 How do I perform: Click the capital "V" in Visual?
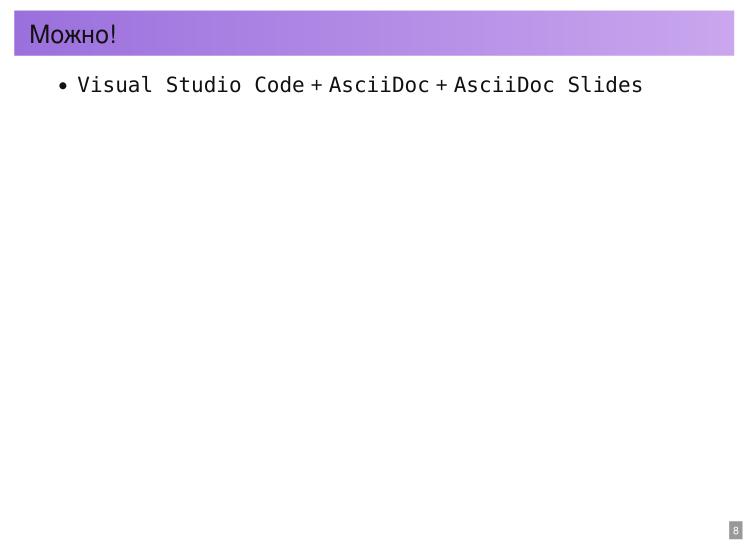[x=84, y=85]
